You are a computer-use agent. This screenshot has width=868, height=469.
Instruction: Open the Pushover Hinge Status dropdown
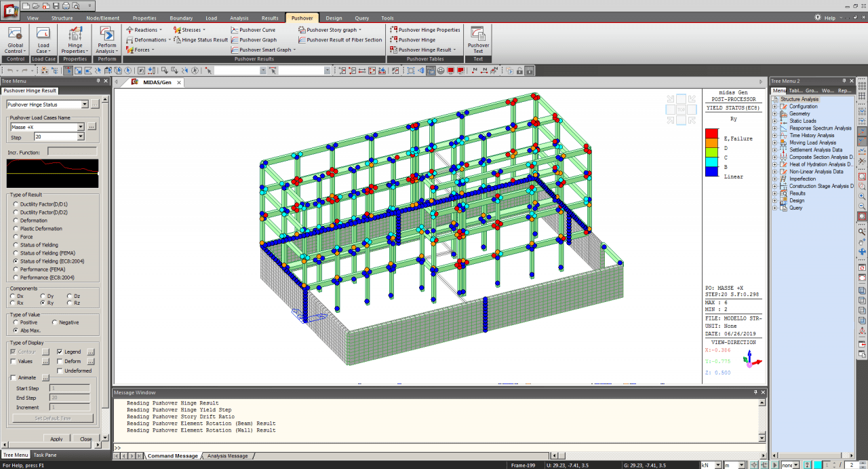(84, 105)
